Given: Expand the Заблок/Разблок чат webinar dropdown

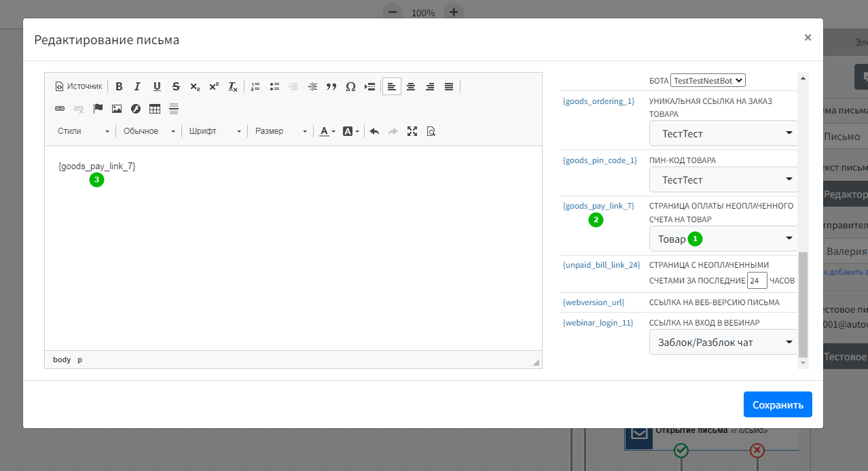Looking at the screenshot, I should [723, 343].
